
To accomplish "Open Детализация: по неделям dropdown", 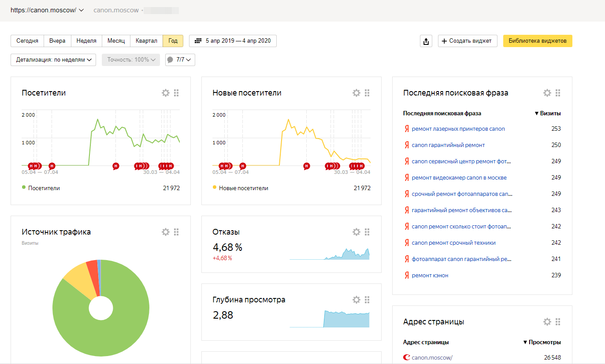I will pos(53,60).
